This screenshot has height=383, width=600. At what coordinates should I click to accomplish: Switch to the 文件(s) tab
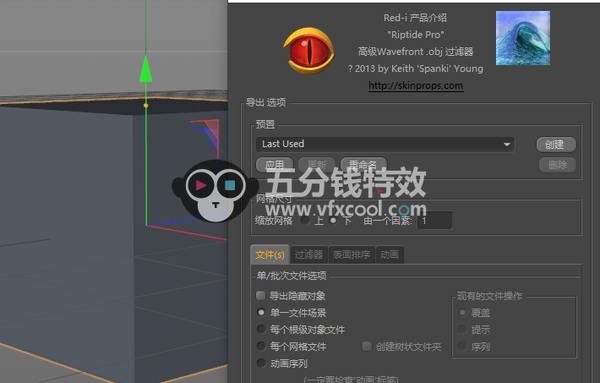coord(270,254)
